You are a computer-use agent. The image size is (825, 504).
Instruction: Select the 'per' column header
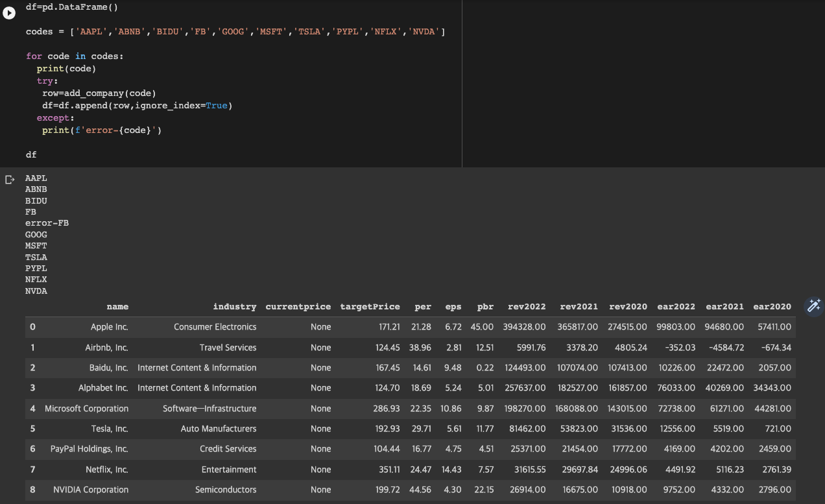[x=423, y=307]
